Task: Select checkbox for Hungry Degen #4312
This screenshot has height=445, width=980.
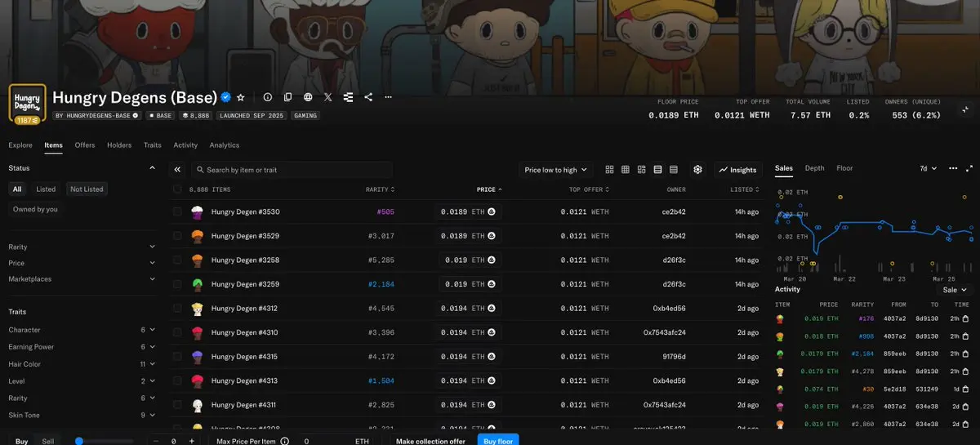Action: (177, 309)
